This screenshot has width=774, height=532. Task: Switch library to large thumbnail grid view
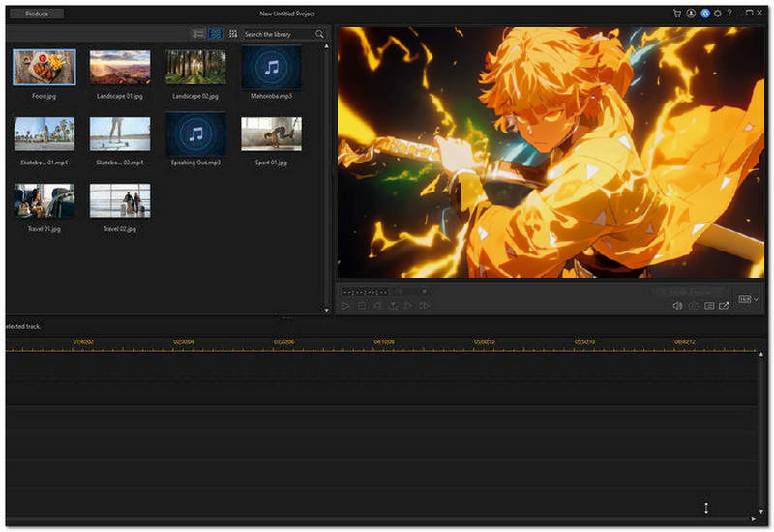tap(216, 34)
